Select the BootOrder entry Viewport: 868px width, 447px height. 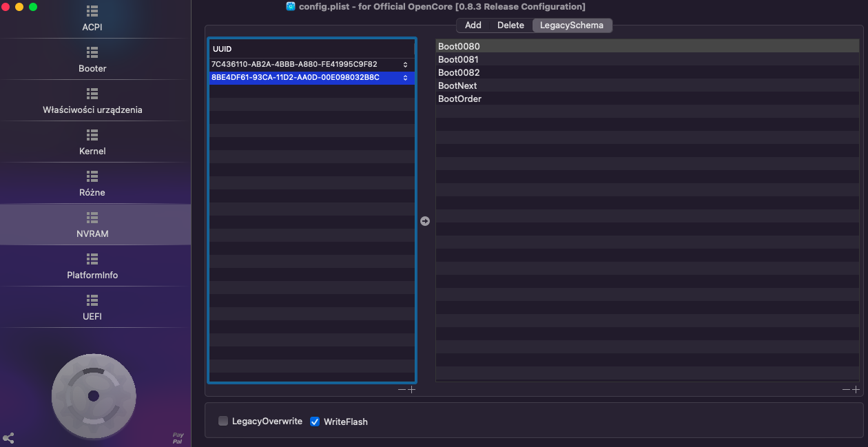648,98
